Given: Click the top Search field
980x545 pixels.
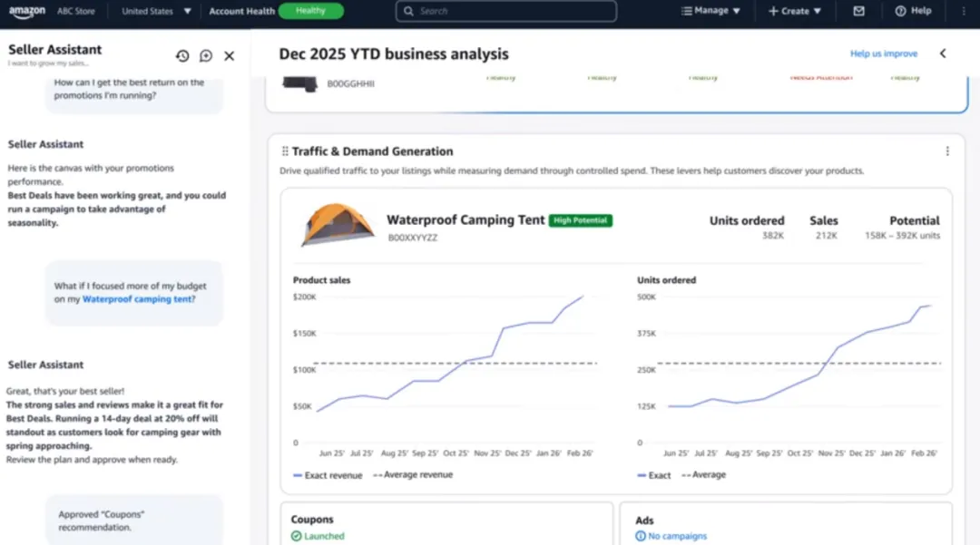Looking at the screenshot, I should click(x=506, y=11).
